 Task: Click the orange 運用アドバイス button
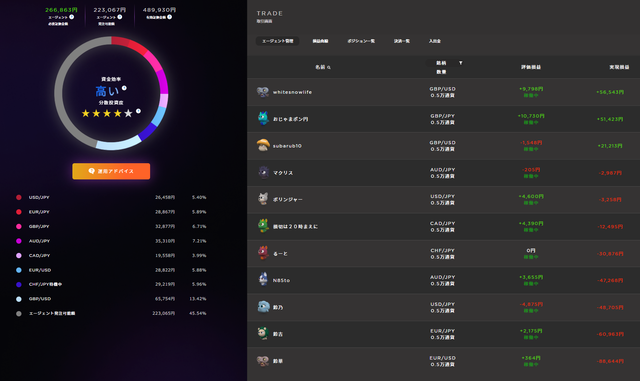(x=111, y=171)
